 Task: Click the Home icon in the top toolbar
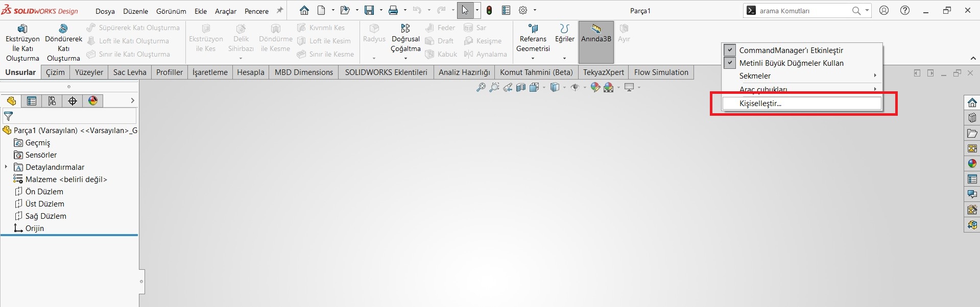(x=304, y=10)
